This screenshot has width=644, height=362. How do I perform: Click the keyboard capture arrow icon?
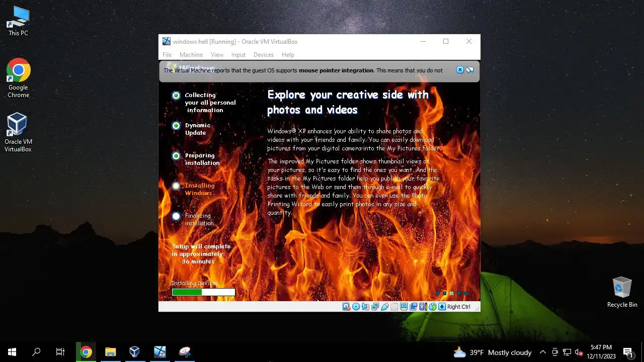point(442,307)
